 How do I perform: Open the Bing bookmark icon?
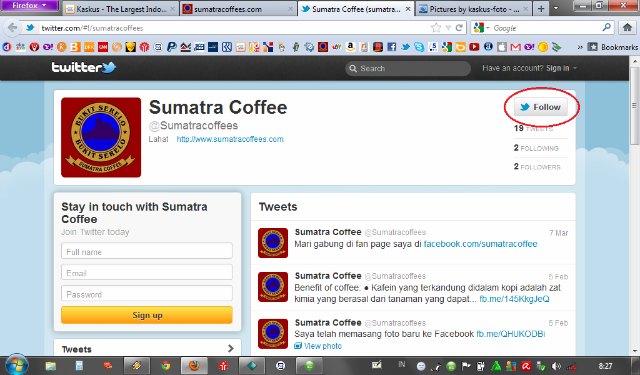click(x=460, y=47)
